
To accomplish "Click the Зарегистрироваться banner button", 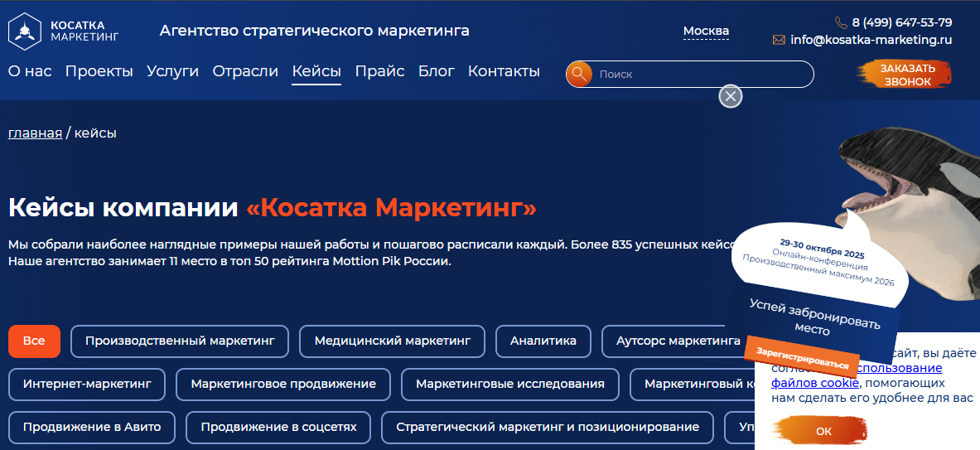I will point(803,358).
